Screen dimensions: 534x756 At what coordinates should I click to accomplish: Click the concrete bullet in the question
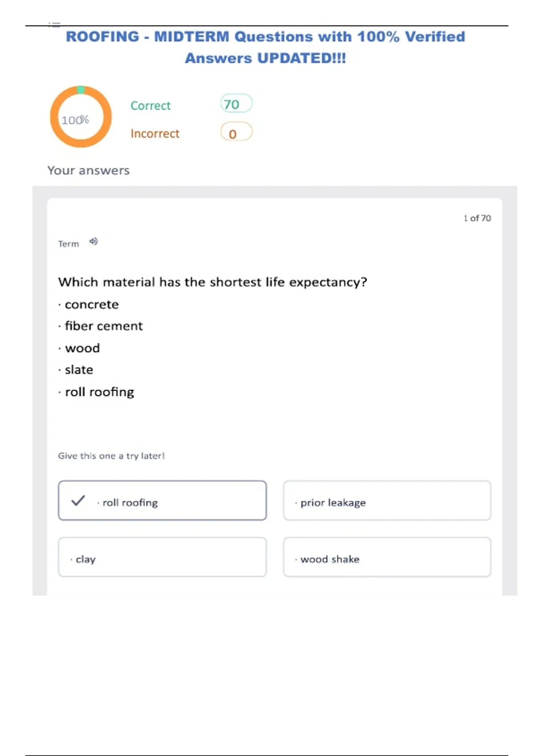(x=91, y=305)
